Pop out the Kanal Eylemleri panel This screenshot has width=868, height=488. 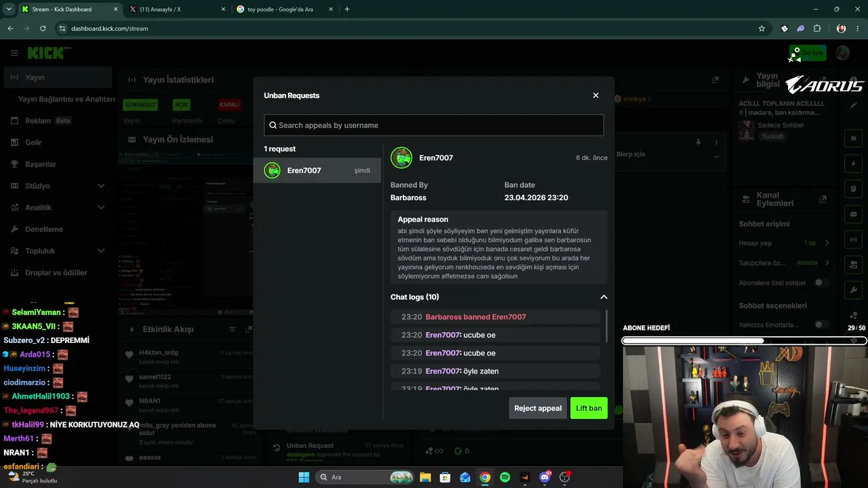(823, 199)
